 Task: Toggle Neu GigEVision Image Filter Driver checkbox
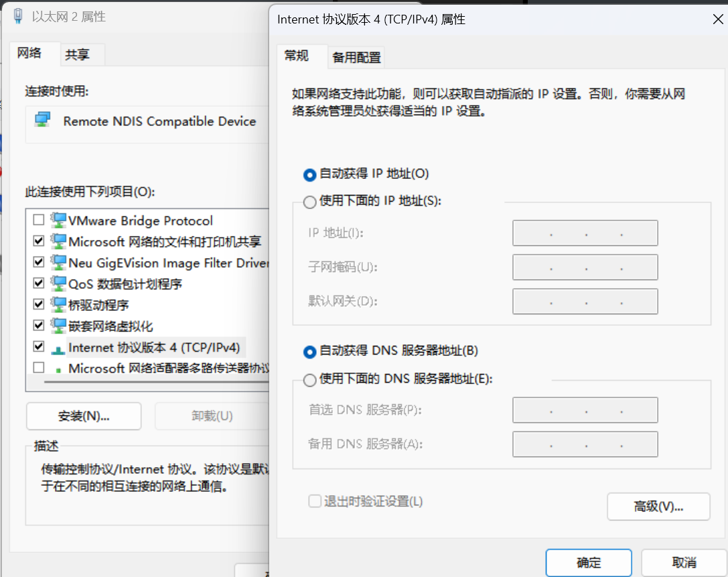[39, 262]
